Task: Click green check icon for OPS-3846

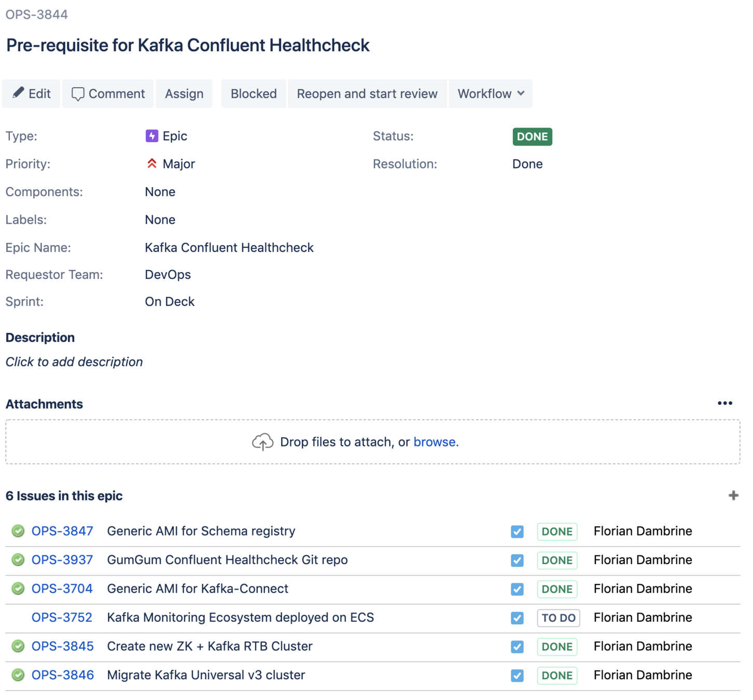Action: [18, 675]
